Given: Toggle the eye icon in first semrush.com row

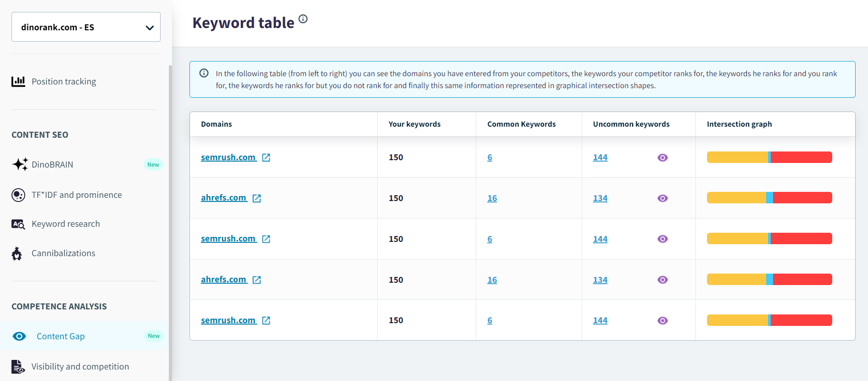Looking at the screenshot, I should click(x=662, y=157).
